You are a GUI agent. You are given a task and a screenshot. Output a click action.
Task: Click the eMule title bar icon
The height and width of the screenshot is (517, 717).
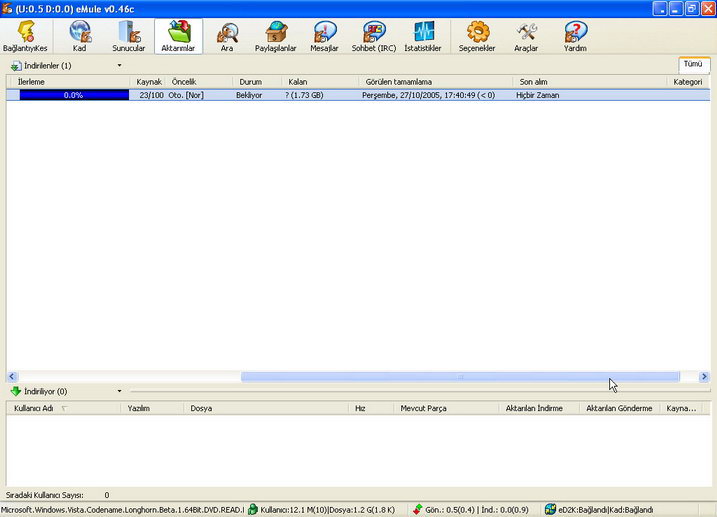pos(7,9)
